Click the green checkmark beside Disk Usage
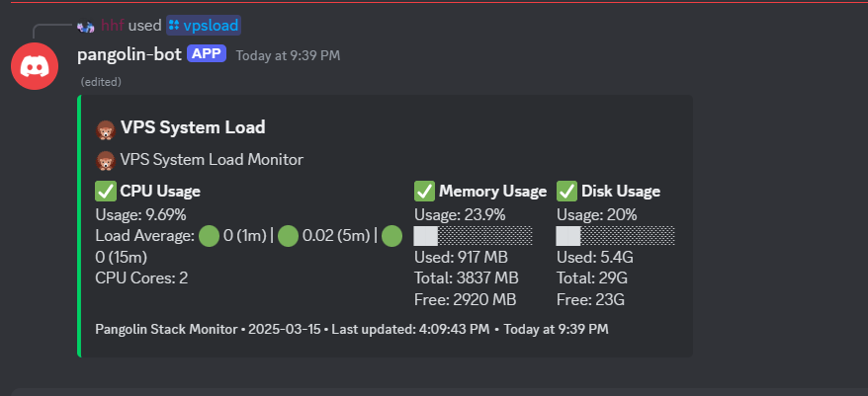 pyautogui.click(x=566, y=192)
